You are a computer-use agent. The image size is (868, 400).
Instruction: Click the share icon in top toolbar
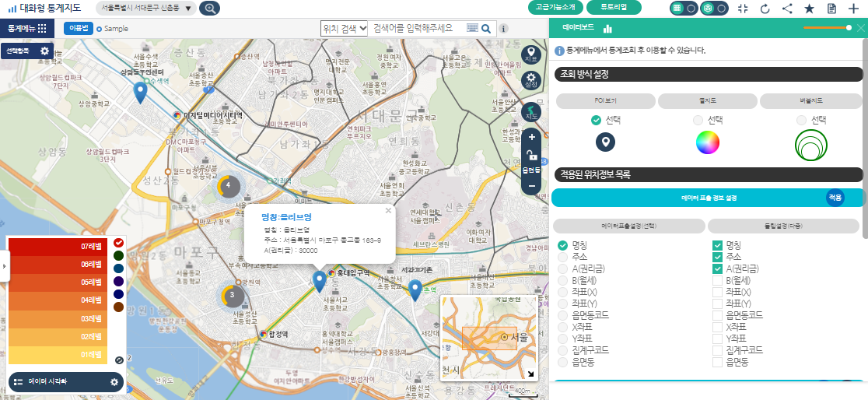787,9
